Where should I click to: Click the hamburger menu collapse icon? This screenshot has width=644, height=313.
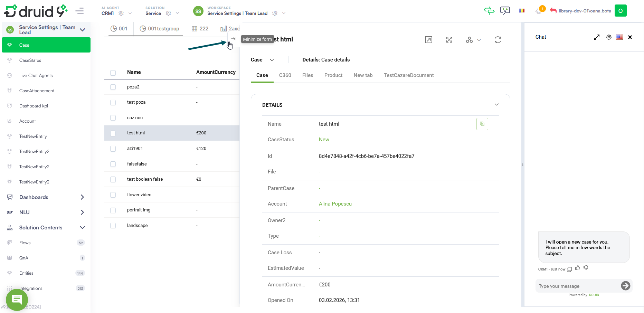[x=79, y=11]
